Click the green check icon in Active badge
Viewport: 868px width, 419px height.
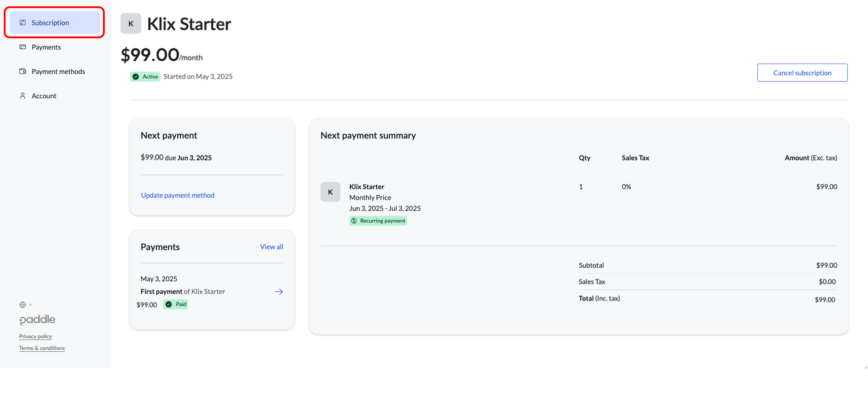click(x=136, y=77)
